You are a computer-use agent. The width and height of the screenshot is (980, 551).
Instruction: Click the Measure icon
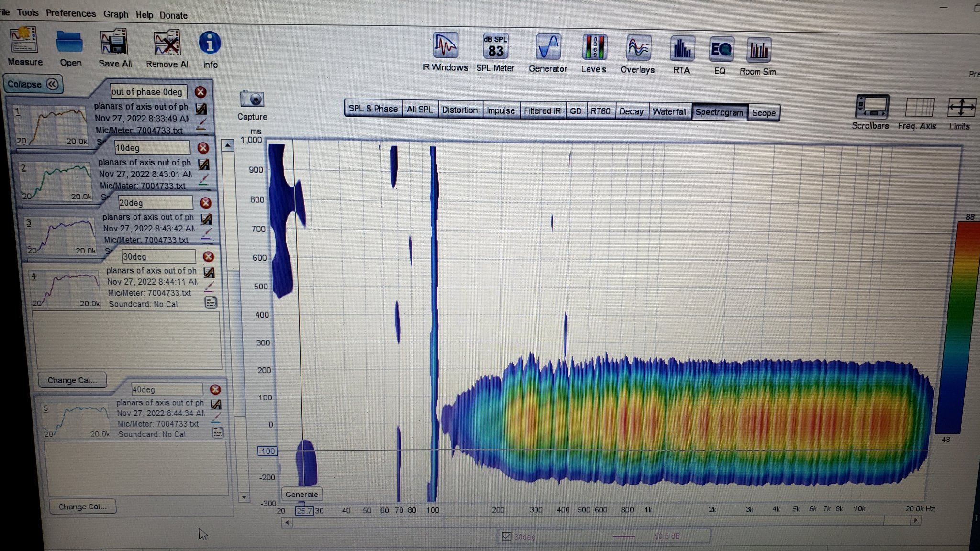24,40
